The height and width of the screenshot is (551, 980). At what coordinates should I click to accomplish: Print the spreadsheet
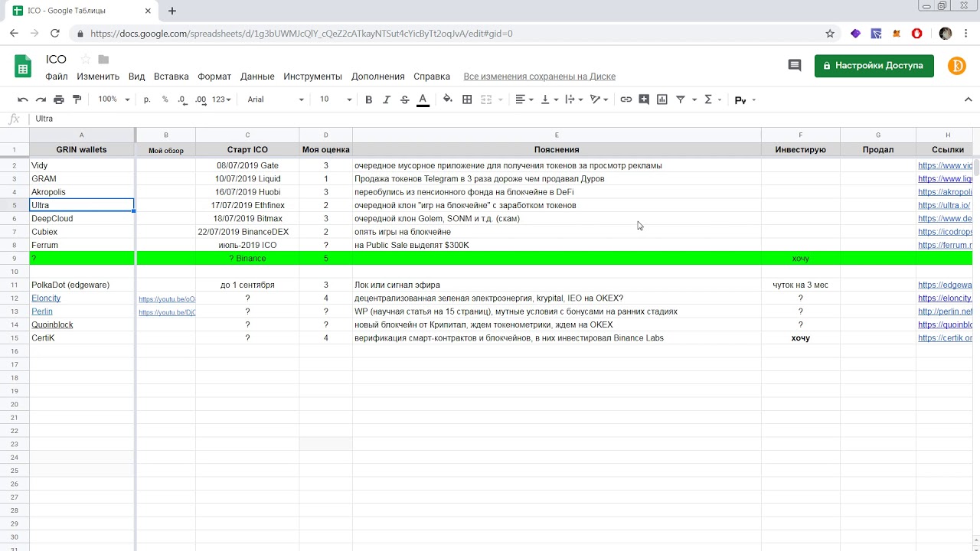coord(59,99)
